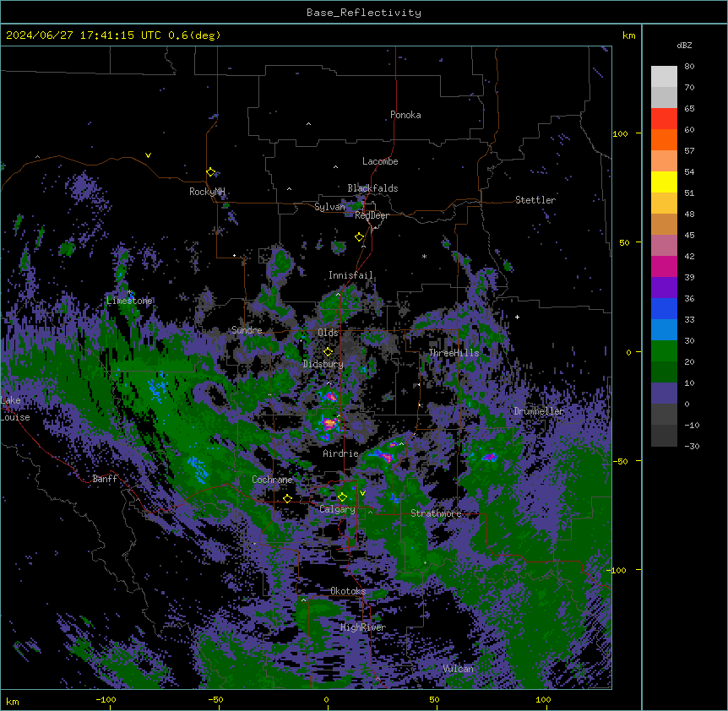728x711 pixels.
Task: Select the yellow diamond marker below Cochrane
Action: click(287, 498)
